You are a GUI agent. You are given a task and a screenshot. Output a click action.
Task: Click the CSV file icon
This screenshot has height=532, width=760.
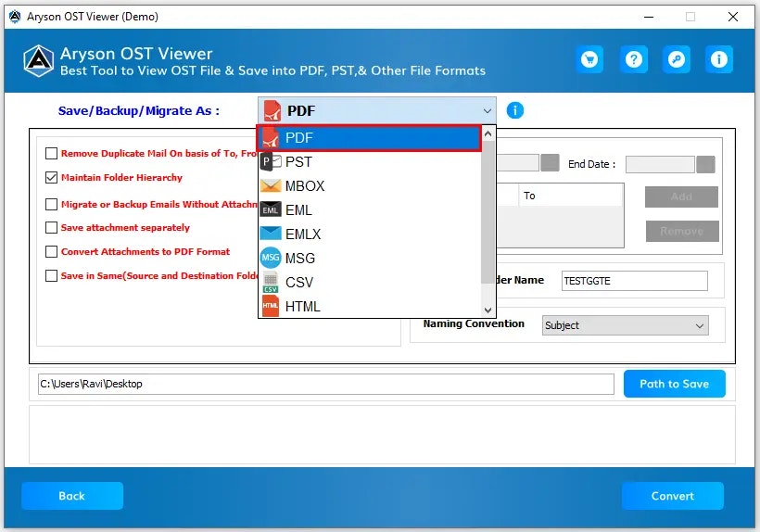(x=271, y=283)
